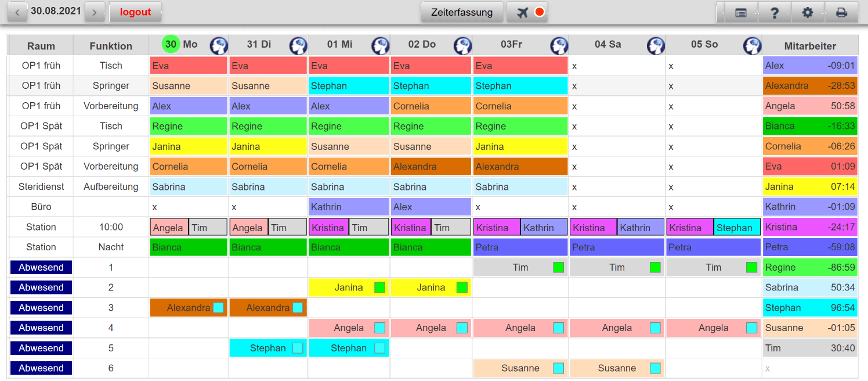The height and width of the screenshot is (381, 868).
Task: Open the globe icon in the Monday column
Action: 219,45
